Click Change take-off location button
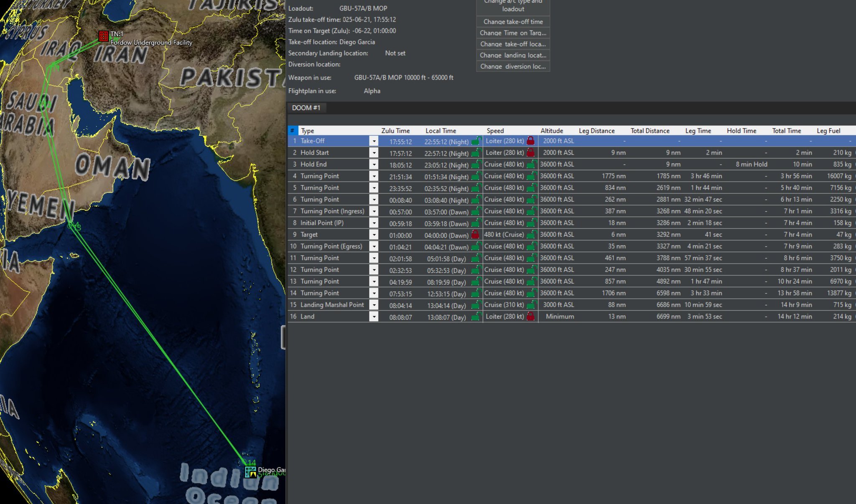The width and height of the screenshot is (856, 504). pos(513,44)
